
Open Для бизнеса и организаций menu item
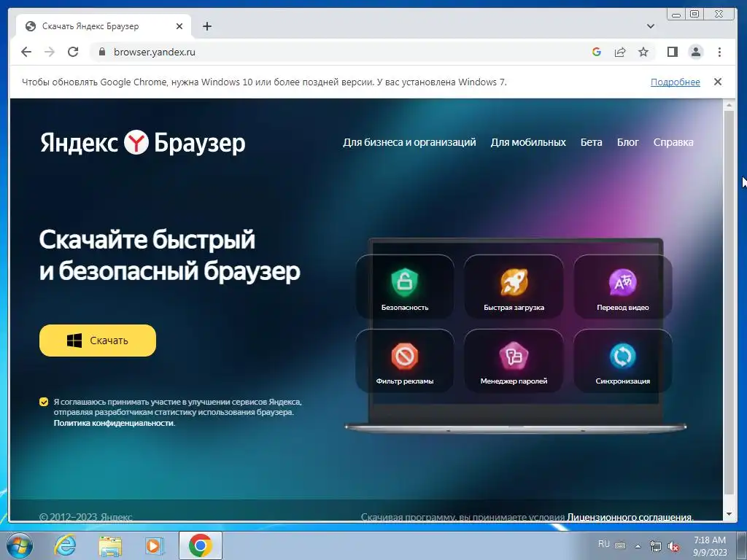[409, 142]
